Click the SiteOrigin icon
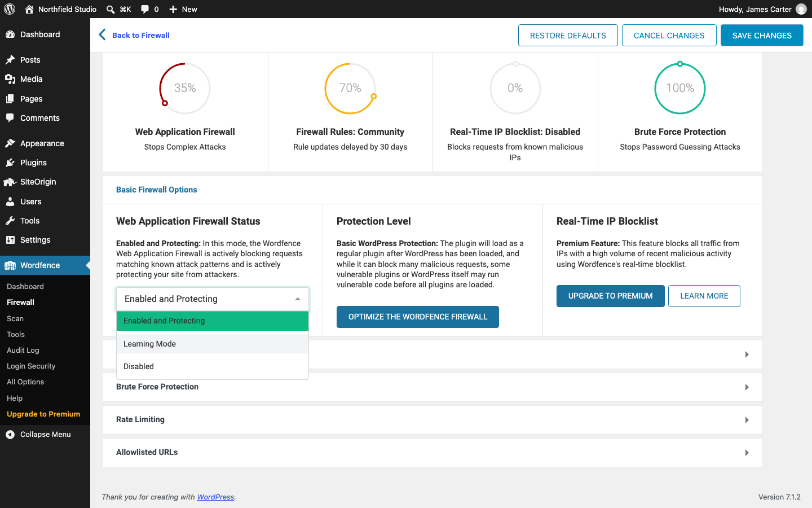The width and height of the screenshot is (812, 508). (x=10, y=182)
